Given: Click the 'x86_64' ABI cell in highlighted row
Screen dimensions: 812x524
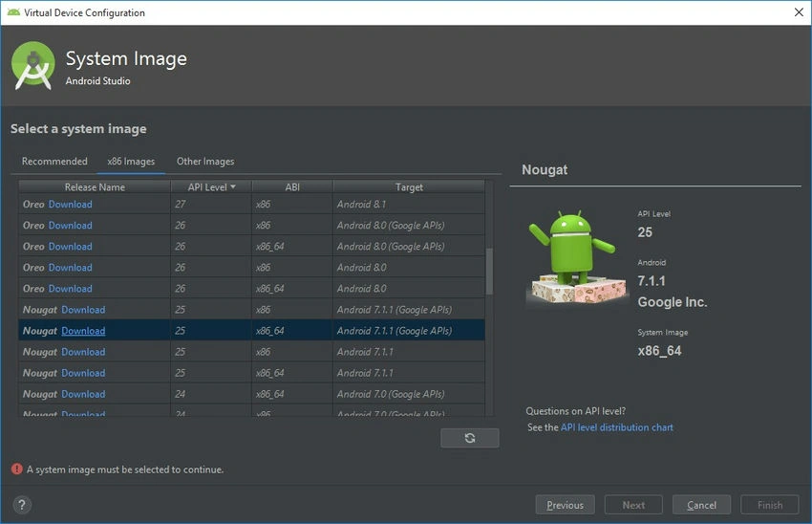Looking at the screenshot, I should point(292,331).
